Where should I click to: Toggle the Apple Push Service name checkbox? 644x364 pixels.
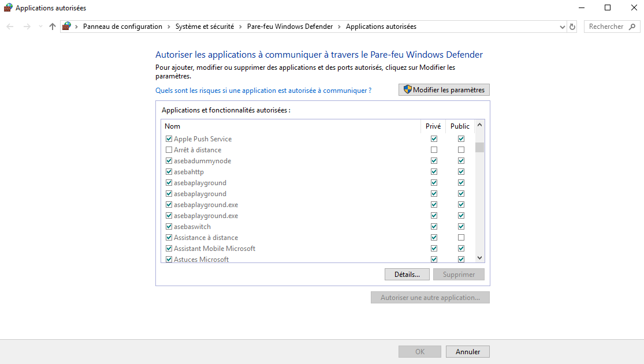pos(169,138)
